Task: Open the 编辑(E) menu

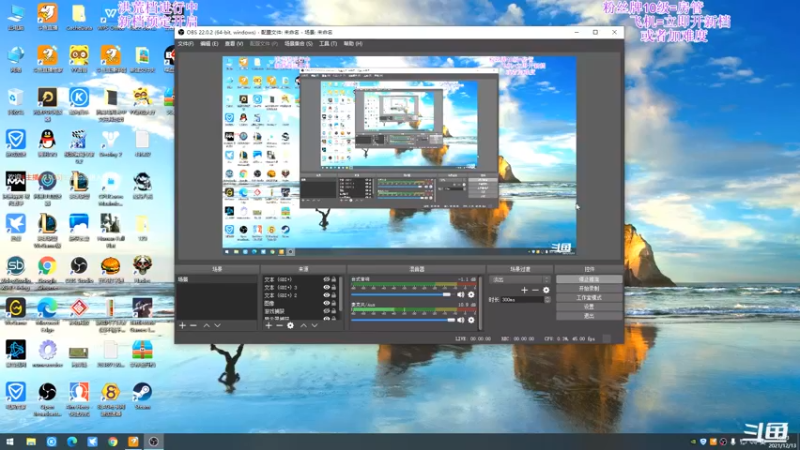Action: [209, 44]
